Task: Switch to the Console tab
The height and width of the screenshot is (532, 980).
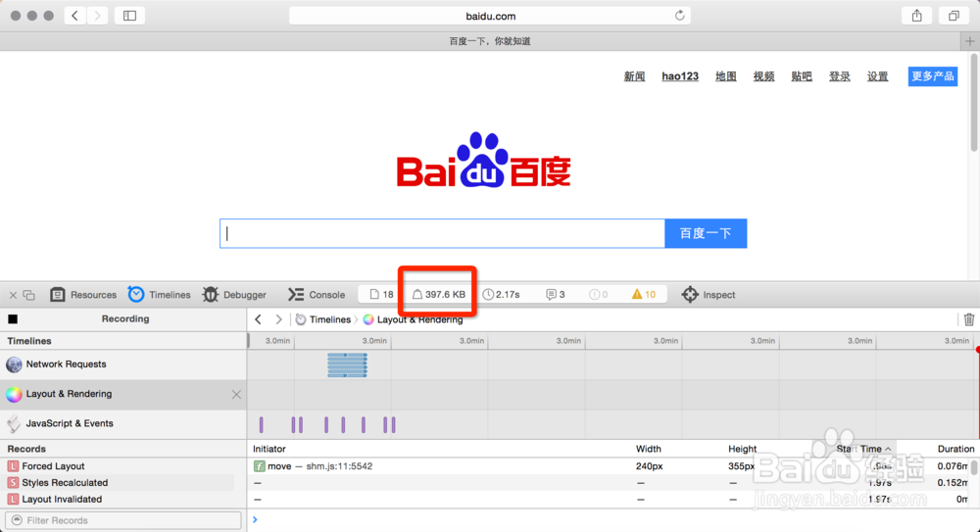Action: pyautogui.click(x=317, y=295)
